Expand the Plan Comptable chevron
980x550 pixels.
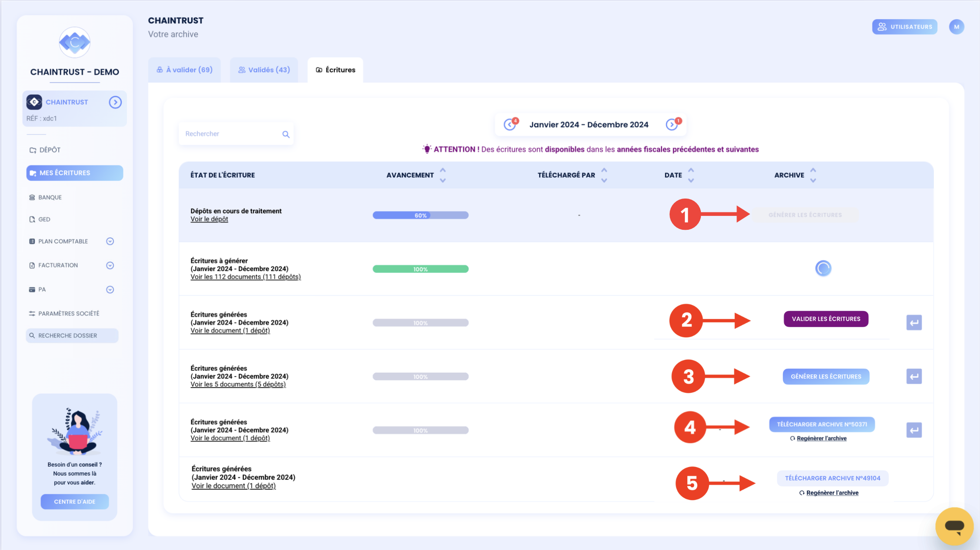click(110, 242)
